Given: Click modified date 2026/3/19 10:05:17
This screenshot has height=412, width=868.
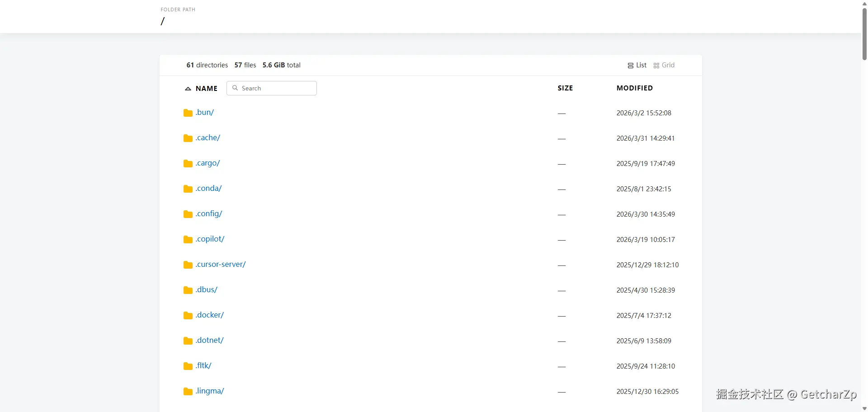Looking at the screenshot, I should pos(646,240).
